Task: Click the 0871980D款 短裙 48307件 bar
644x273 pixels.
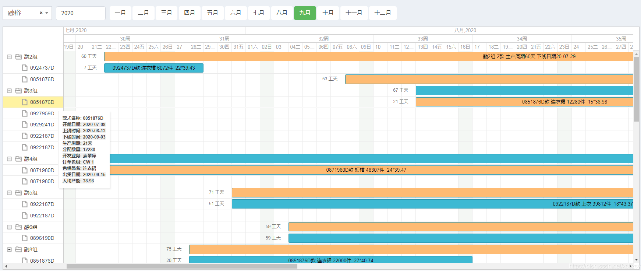Action: click(371, 170)
